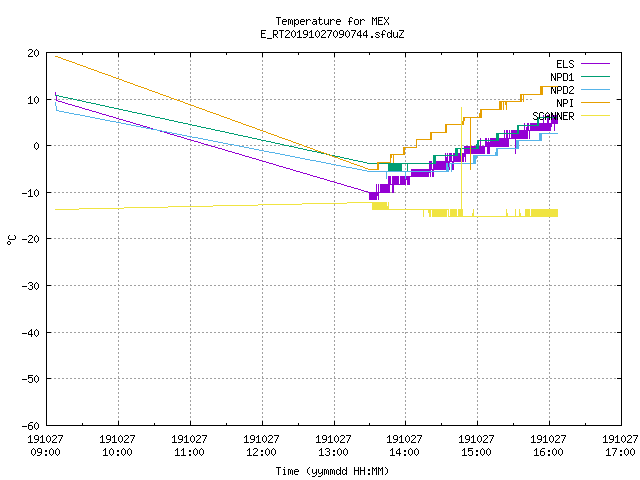
Task: Click the orange NPI legend line sample
Action: (595, 102)
